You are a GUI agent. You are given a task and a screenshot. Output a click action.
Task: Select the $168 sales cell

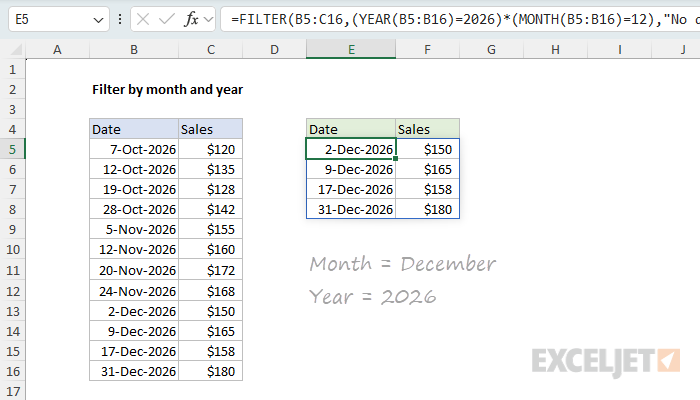(x=211, y=291)
